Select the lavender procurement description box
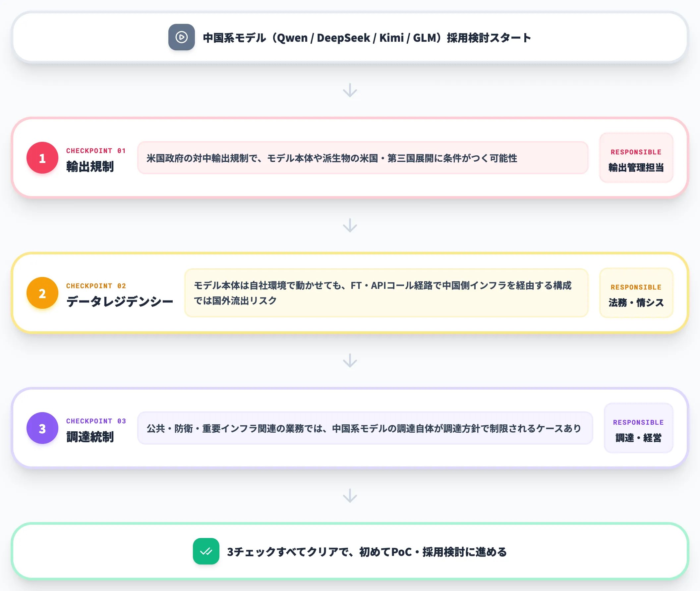The width and height of the screenshot is (700, 591). pyautogui.click(x=365, y=428)
